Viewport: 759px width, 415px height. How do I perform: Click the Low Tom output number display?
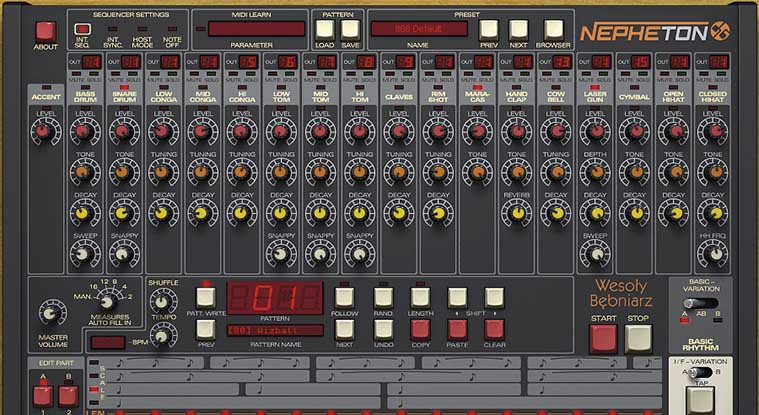click(x=288, y=62)
